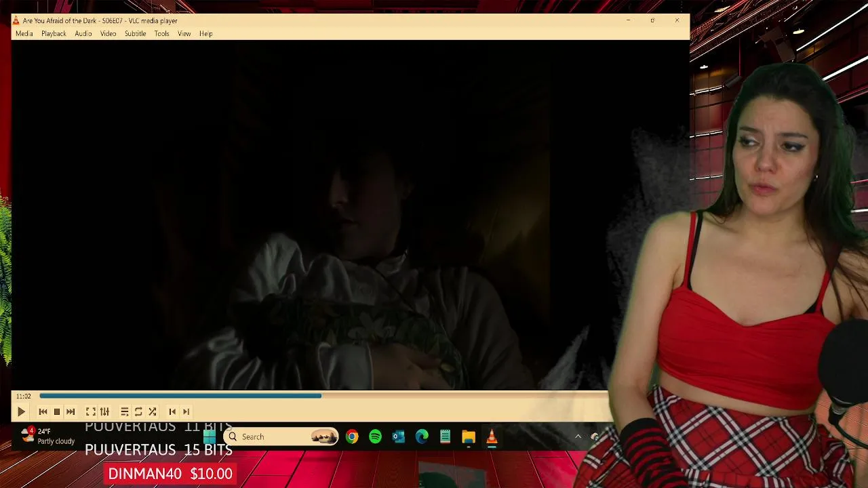The height and width of the screenshot is (488, 868).
Task: Open the Audio menu
Action: (83, 33)
